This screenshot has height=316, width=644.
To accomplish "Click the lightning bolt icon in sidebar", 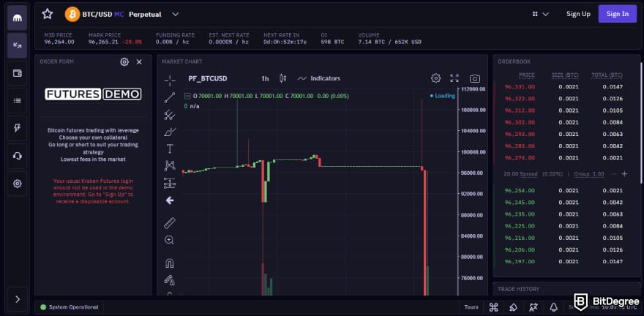I will [x=18, y=128].
